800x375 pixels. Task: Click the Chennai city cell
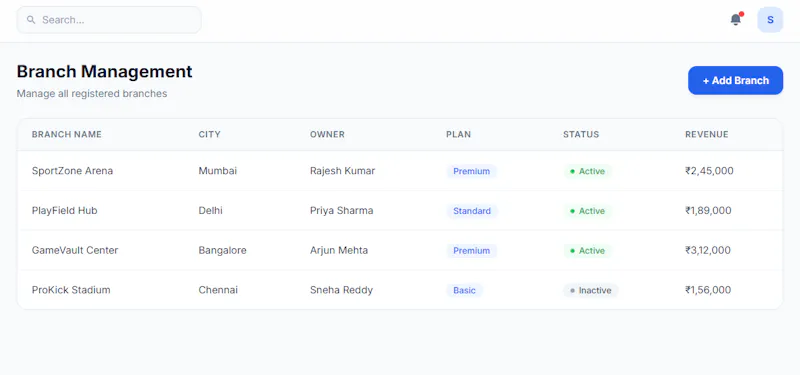point(218,290)
